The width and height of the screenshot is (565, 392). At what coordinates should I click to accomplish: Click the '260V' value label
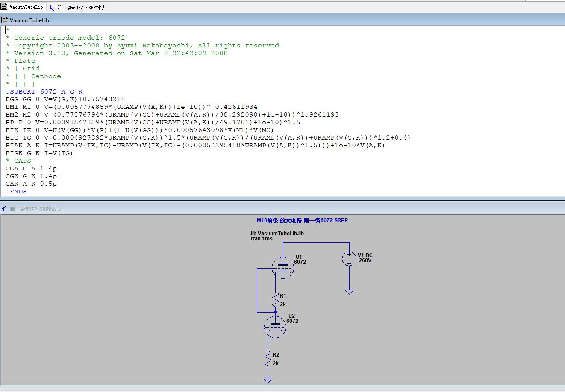coord(365,260)
